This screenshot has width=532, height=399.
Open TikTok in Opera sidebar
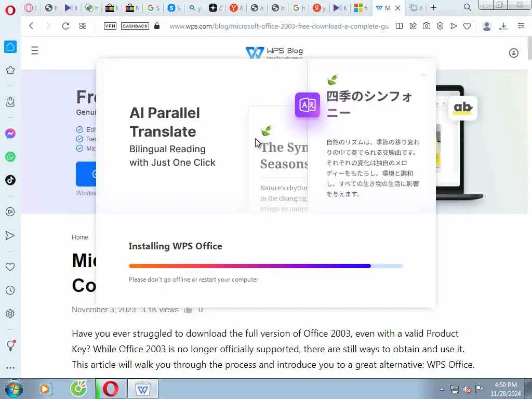click(x=10, y=180)
